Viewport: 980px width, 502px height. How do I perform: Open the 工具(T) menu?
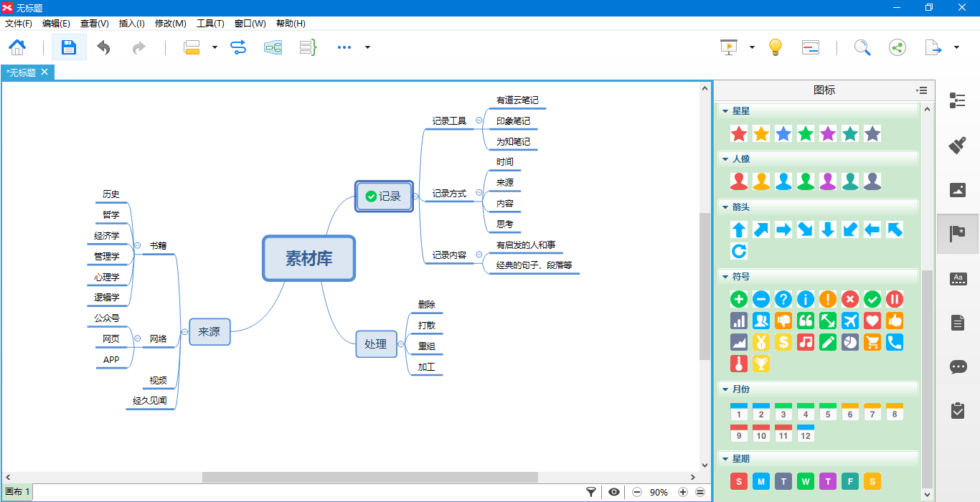(210, 24)
